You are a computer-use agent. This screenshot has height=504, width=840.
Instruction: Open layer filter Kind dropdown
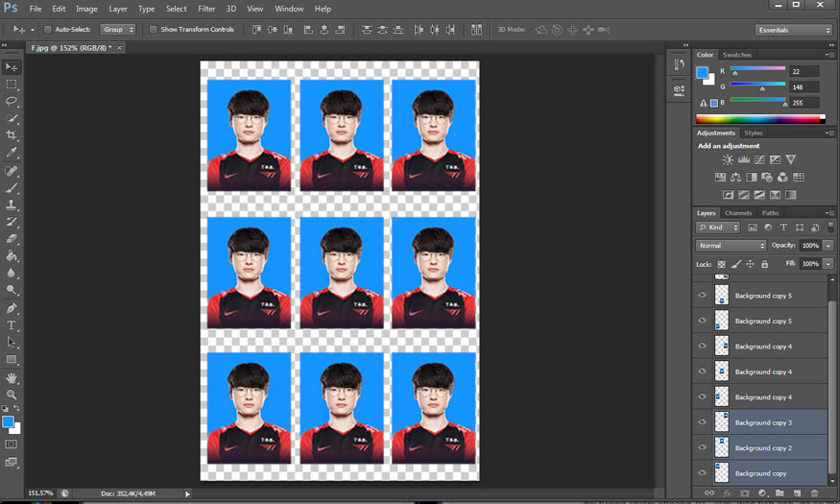point(718,228)
